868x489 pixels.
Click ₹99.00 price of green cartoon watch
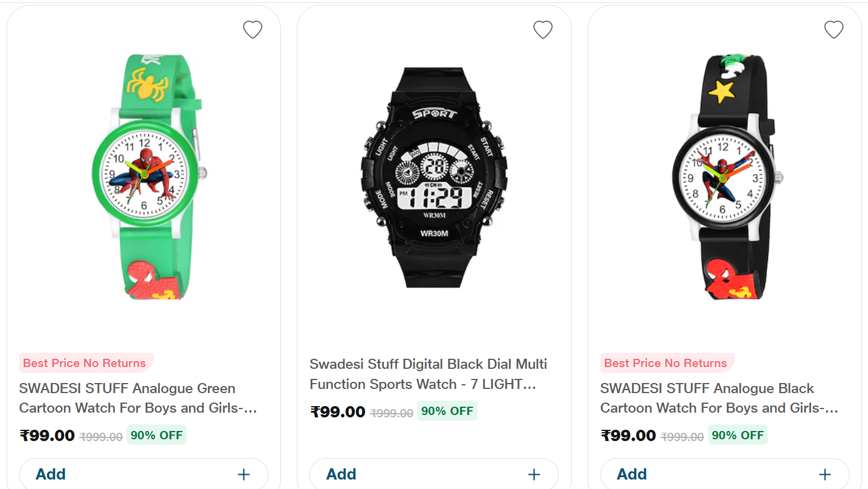(47, 436)
